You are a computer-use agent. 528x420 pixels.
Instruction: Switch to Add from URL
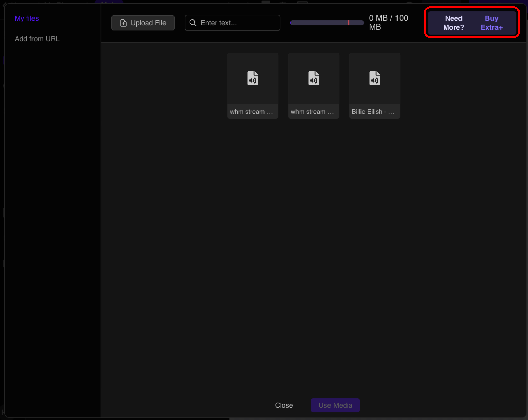(x=37, y=39)
